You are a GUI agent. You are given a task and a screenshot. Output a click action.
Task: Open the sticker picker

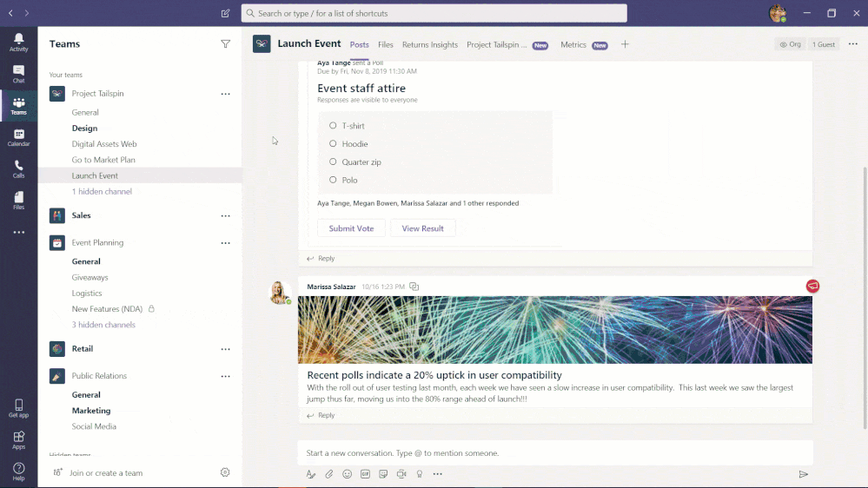[383, 474]
